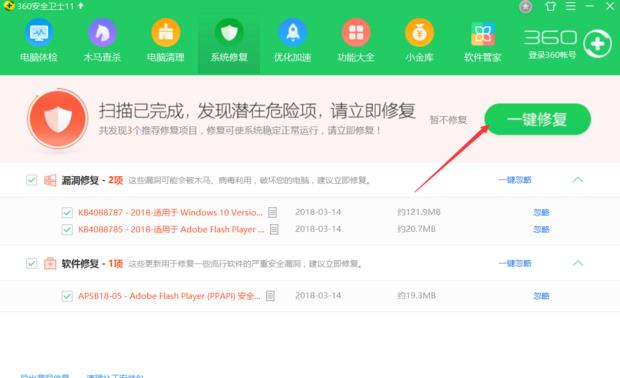This screenshot has width=620, height=378.
Task: Open details document icon for KB4088785
Action: pyautogui.click(x=274, y=229)
